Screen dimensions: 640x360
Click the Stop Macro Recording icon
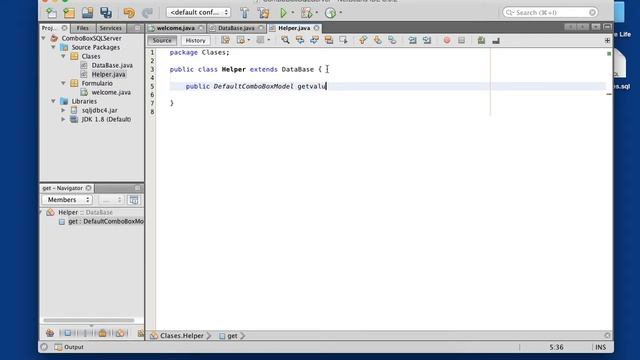point(461,40)
